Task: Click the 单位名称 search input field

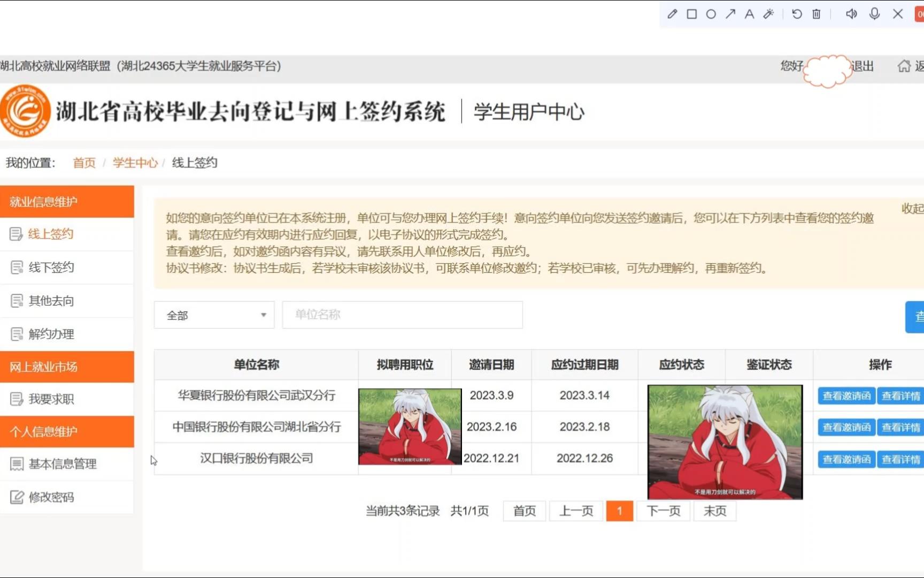Action: (403, 315)
